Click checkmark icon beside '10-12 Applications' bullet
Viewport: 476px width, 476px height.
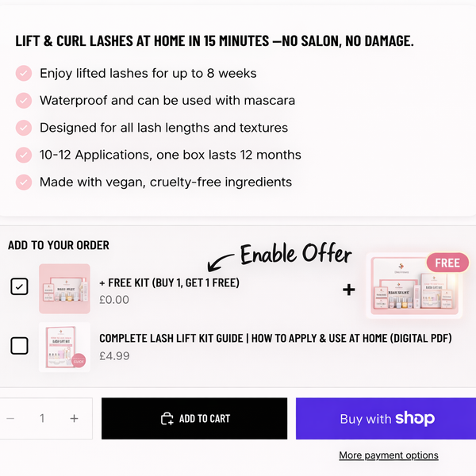[24, 155]
